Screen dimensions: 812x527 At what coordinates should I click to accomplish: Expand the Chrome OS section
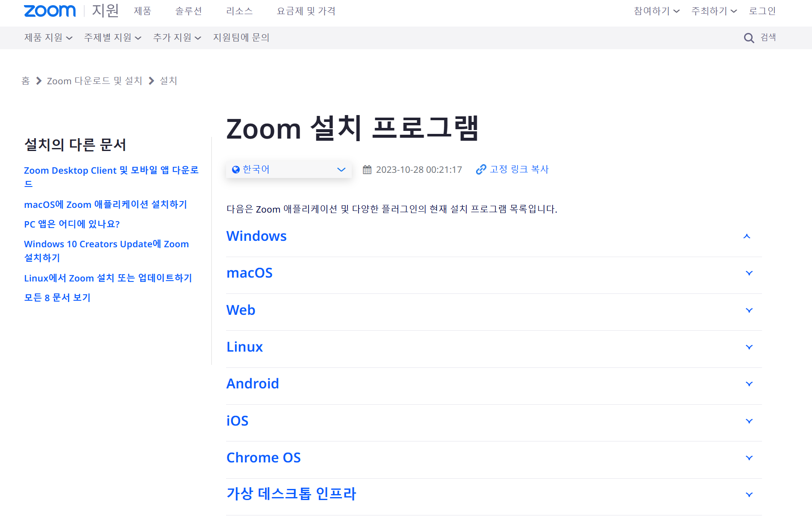tap(749, 458)
